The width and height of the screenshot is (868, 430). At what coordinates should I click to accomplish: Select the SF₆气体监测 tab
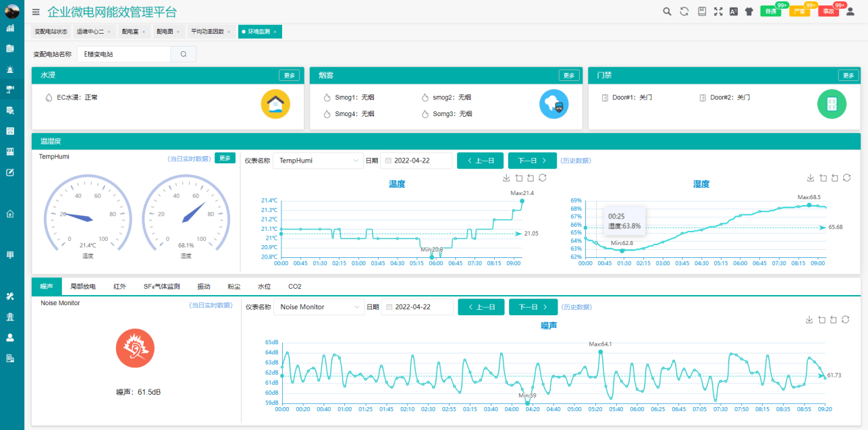(162, 287)
